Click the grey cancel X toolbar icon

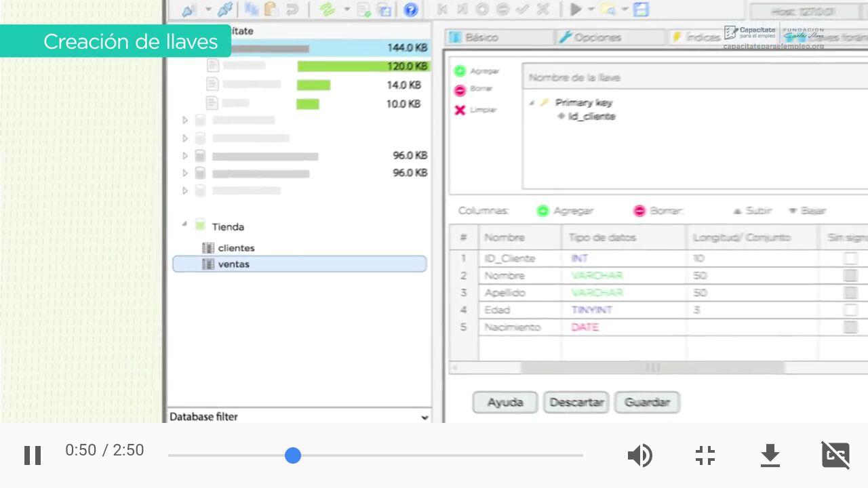[x=542, y=9]
